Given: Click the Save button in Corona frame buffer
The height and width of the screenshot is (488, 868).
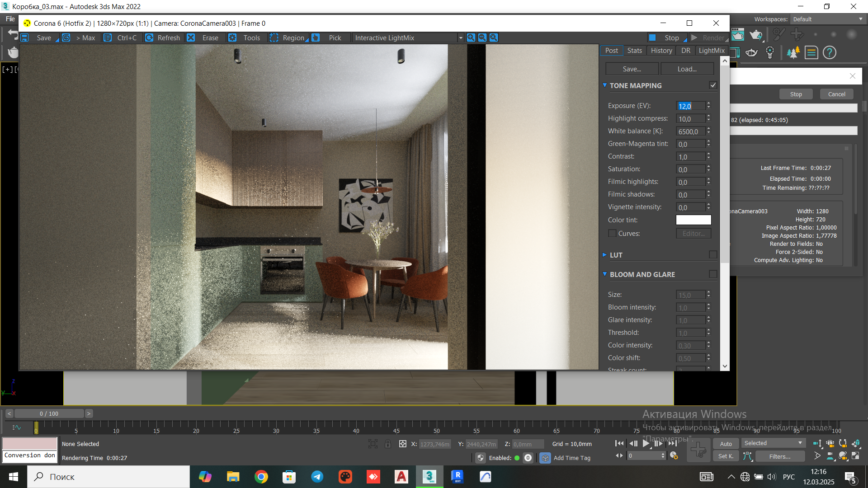Looking at the screenshot, I should coord(39,38).
